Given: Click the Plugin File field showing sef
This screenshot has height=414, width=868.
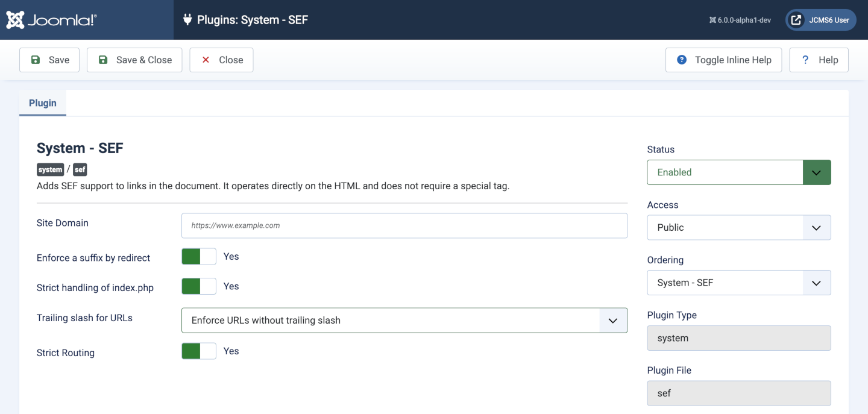Looking at the screenshot, I should [739, 393].
